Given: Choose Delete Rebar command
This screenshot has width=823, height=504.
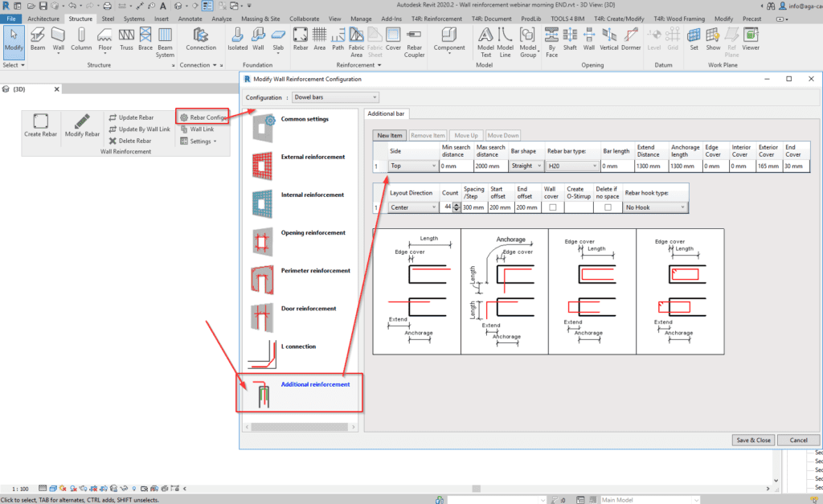Looking at the screenshot, I should click(130, 141).
